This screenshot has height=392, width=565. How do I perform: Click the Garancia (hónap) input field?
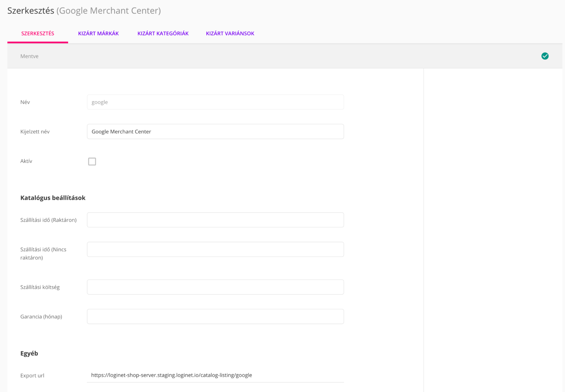[215, 316]
